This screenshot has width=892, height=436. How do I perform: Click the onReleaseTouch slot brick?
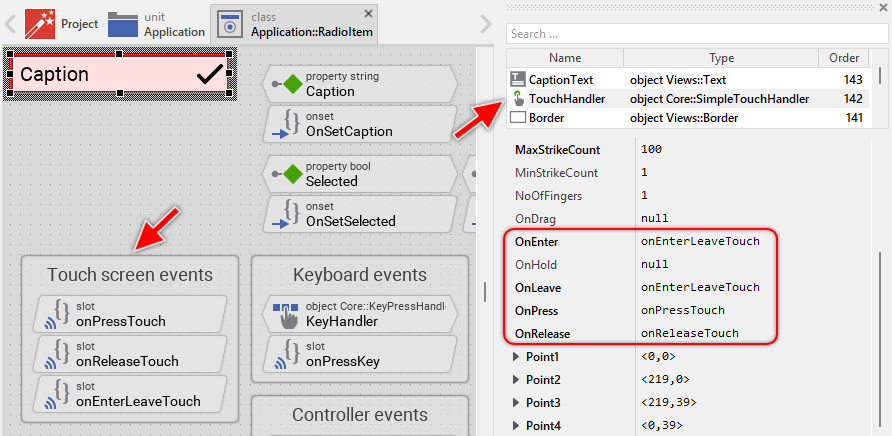coord(128,354)
